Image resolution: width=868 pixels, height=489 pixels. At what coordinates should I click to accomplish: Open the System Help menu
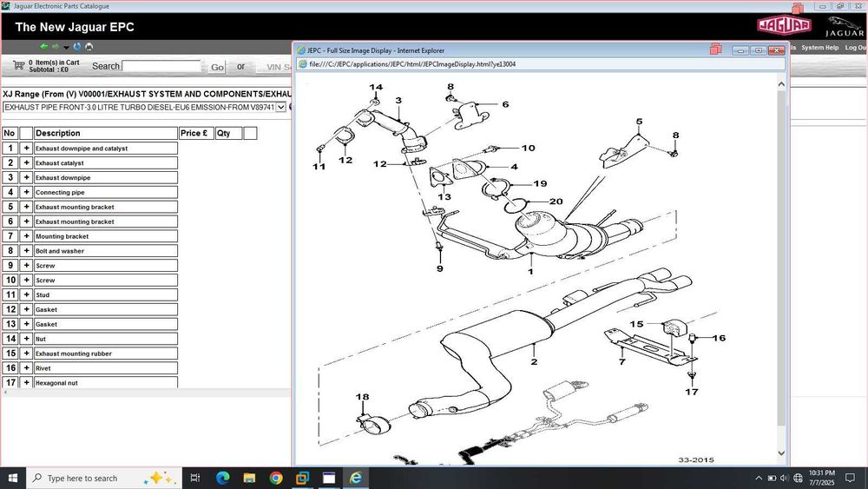click(x=819, y=48)
